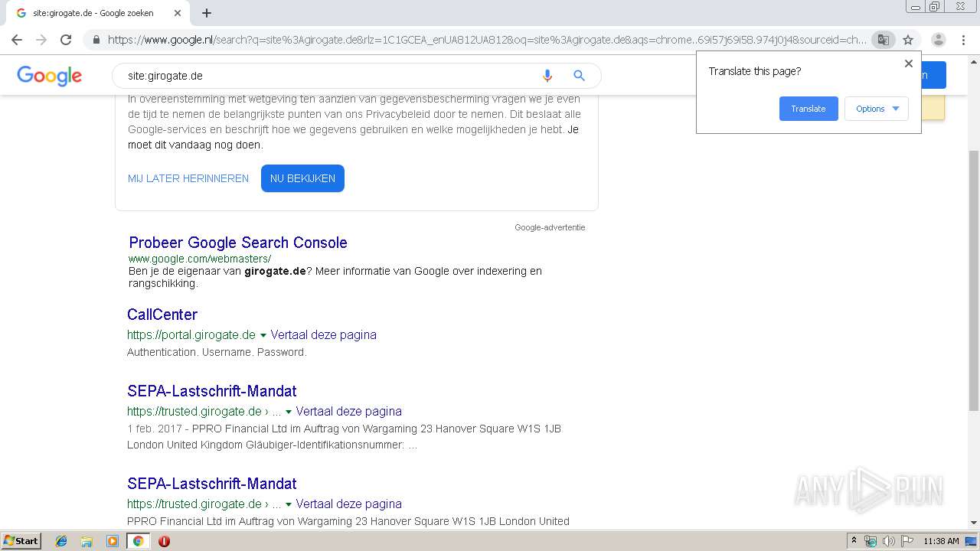Bookmark this page with the star icon
980x551 pixels.
coord(908,40)
